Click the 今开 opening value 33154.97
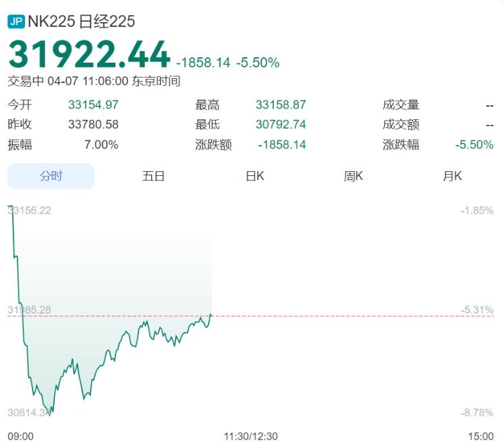 click(93, 105)
